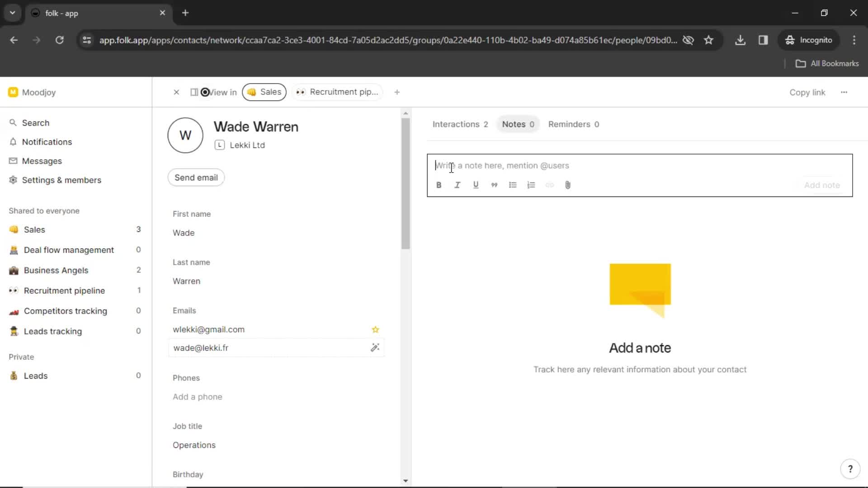Viewport: 868px width, 488px height.
Task: Click the Bold formatting icon
Action: tap(439, 185)
